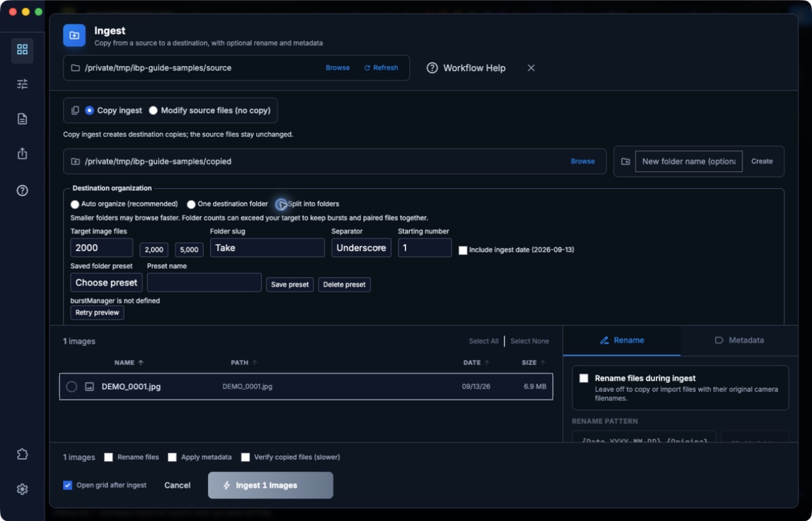
Task: Open Workflow Help
Action: (466, 68)
